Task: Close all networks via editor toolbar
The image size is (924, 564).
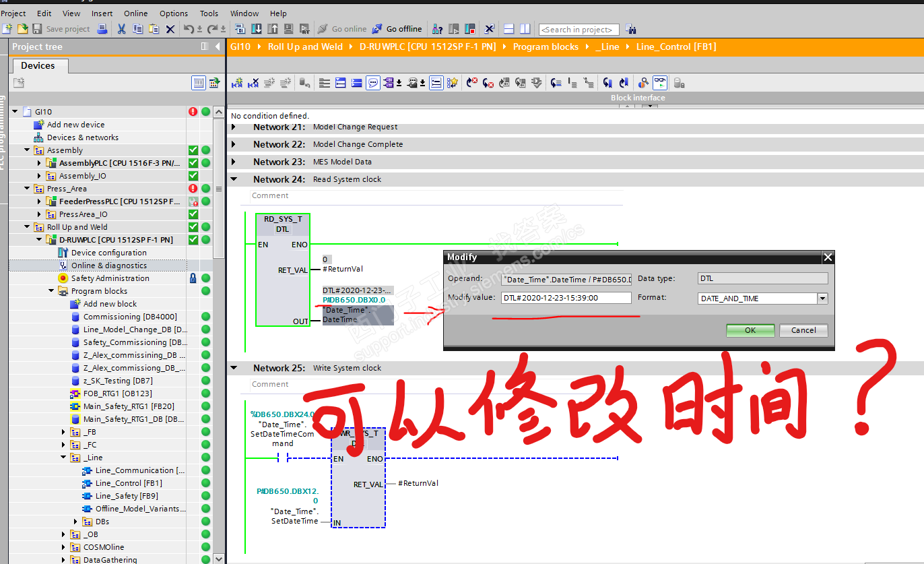Action: tap(357, 83)
